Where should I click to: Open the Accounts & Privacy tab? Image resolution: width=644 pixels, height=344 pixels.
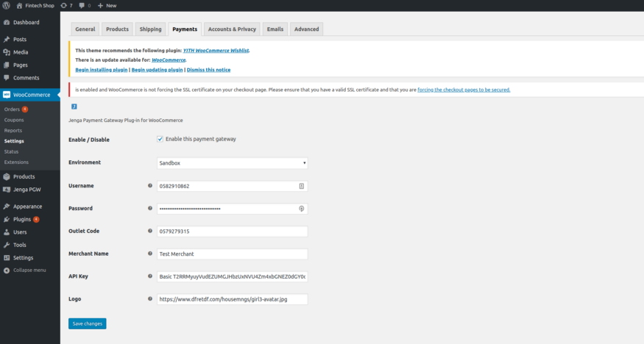tap(232, 29)
